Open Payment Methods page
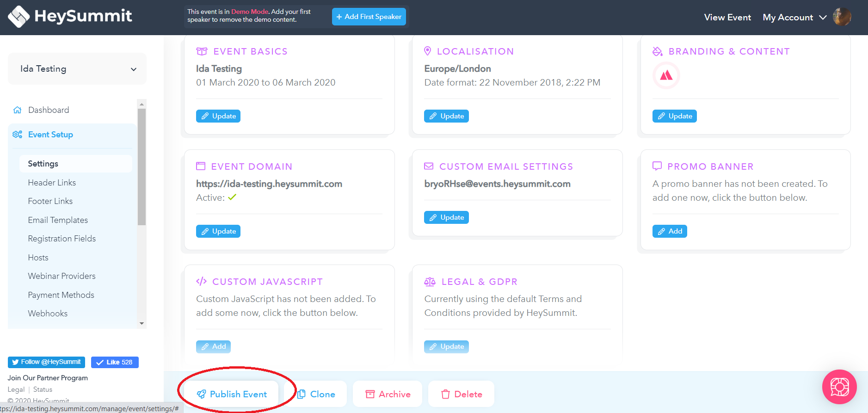This screenshot has width=868, height=413. pos(61,295)
